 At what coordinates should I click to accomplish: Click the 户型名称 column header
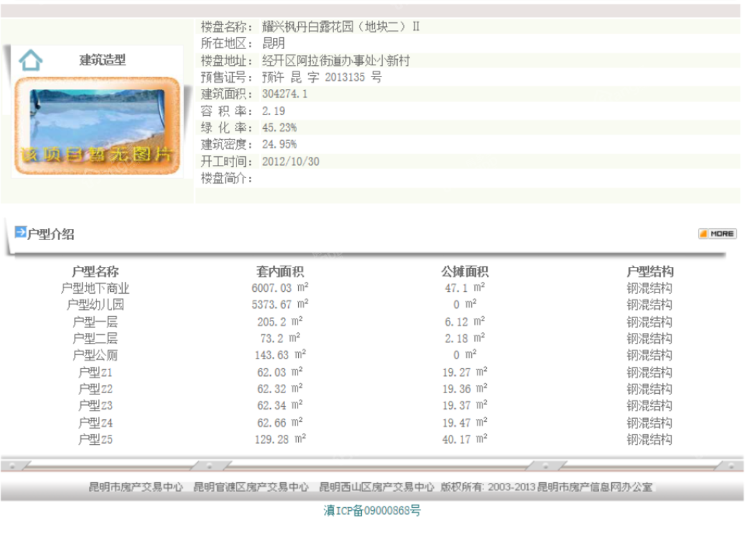coord(95,272)
